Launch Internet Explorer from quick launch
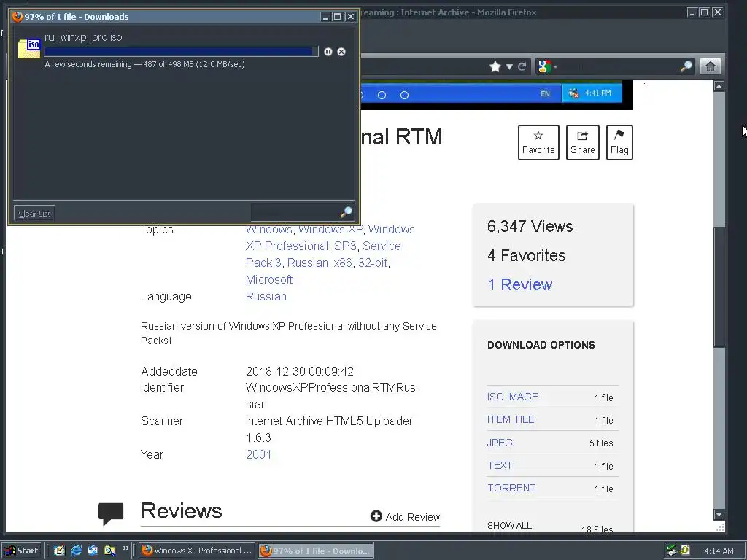The width and height of the screenshot is (747, 560). (x=76, y=551)
